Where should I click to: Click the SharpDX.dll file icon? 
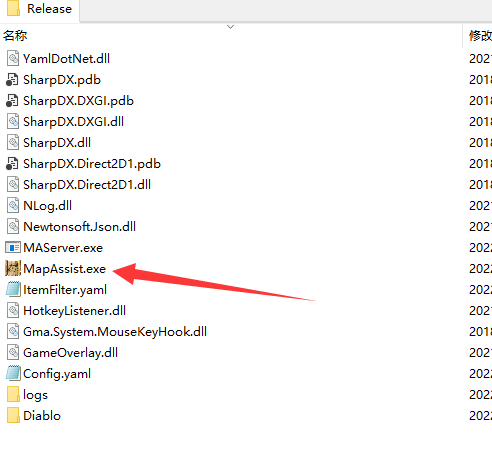coord(13,143)
